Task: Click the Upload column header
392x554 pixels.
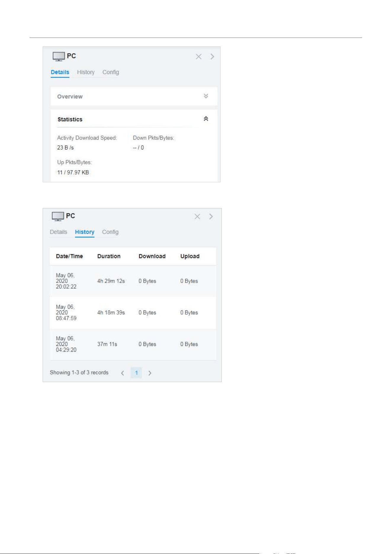Action: pos(190,256)
